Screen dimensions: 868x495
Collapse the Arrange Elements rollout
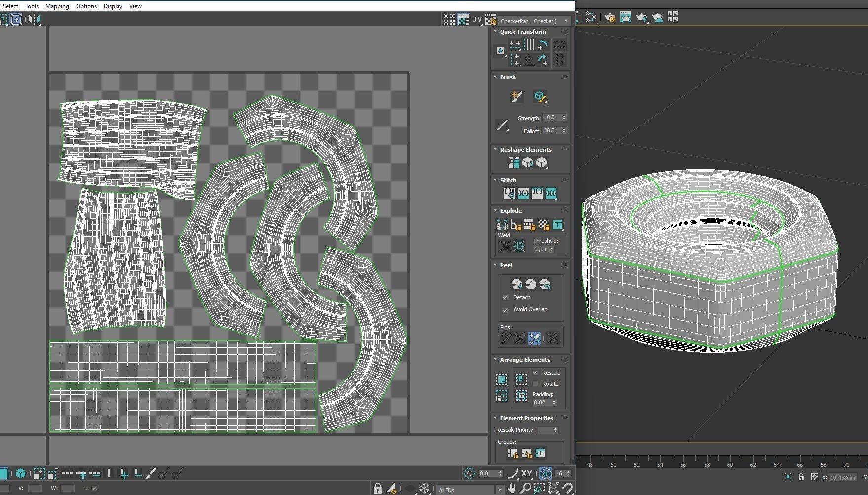pyautogui.click(x=495, y=360)
